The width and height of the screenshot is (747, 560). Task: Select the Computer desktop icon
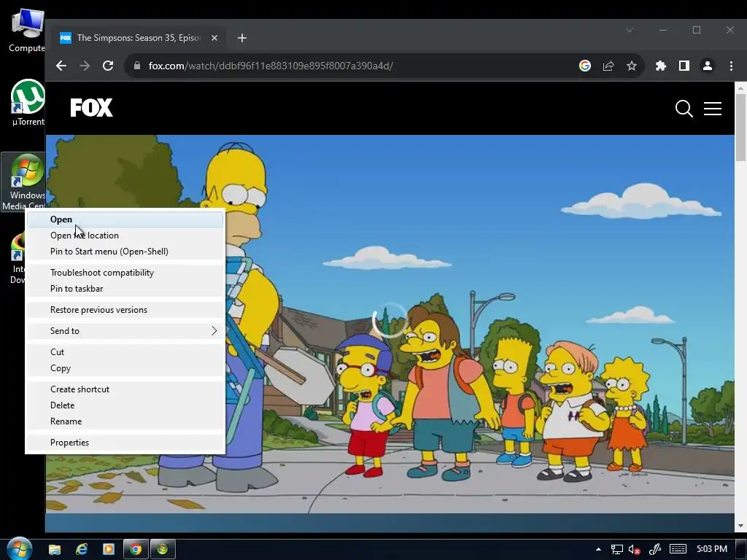[x=27, y=31]
